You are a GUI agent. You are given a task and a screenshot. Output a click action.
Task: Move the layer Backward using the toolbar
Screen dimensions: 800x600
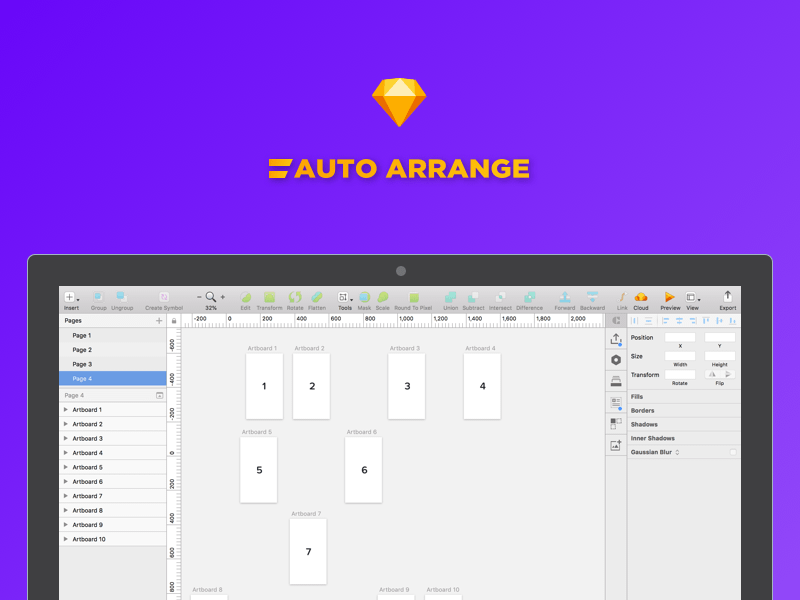(592, 297)
